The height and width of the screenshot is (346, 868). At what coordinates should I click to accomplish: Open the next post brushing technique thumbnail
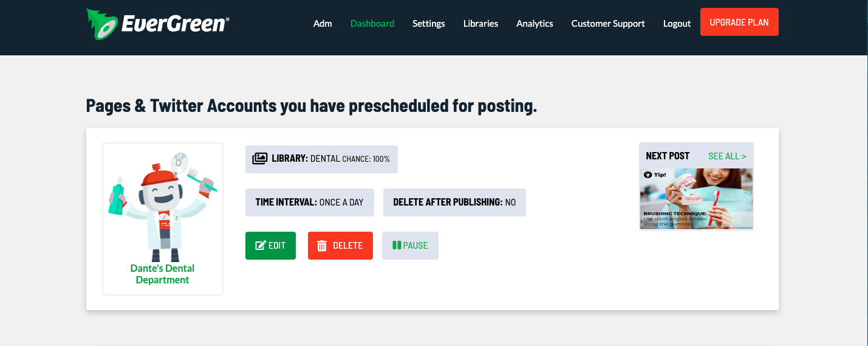[x=696, y=199]
